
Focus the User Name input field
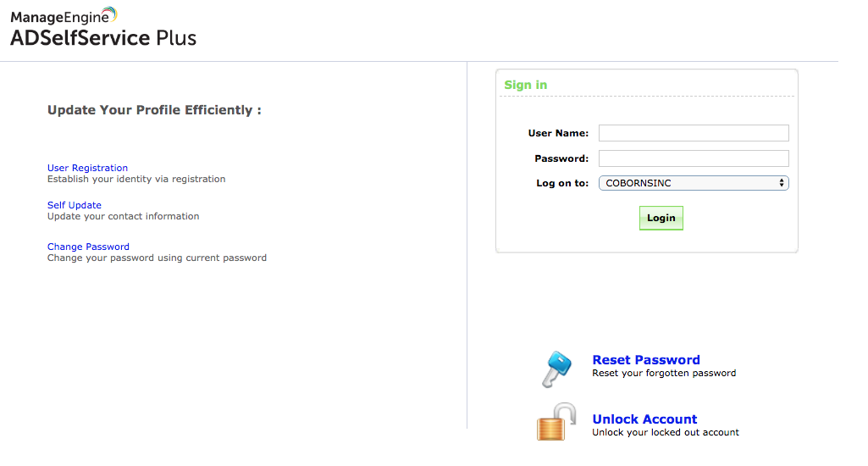tap(694, 133)
